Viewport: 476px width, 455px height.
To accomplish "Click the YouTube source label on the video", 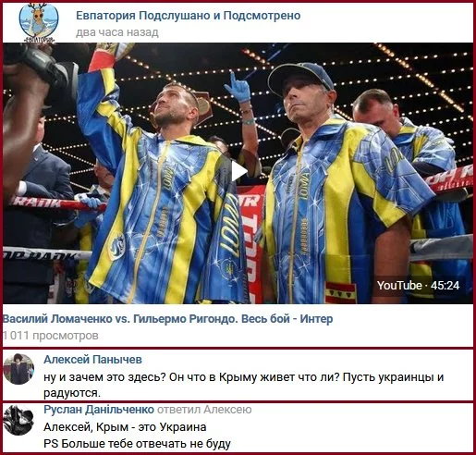I will click(399, 286).
